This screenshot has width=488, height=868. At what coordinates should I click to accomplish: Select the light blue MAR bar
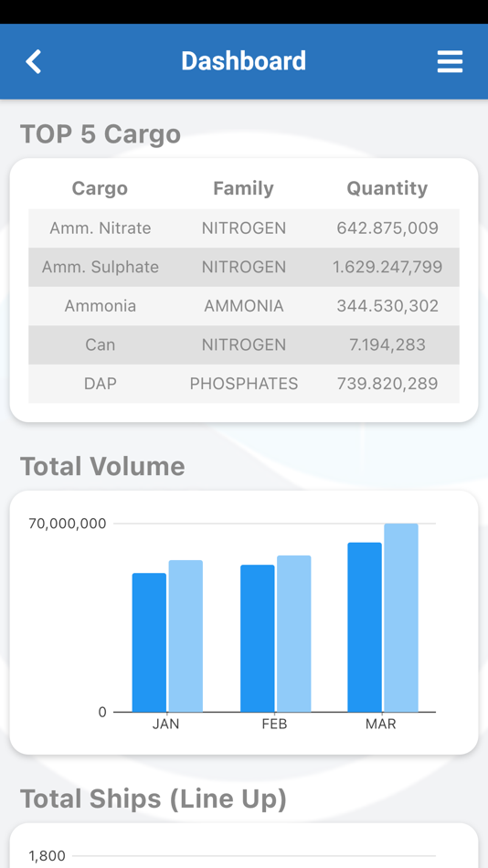(401, 618)
